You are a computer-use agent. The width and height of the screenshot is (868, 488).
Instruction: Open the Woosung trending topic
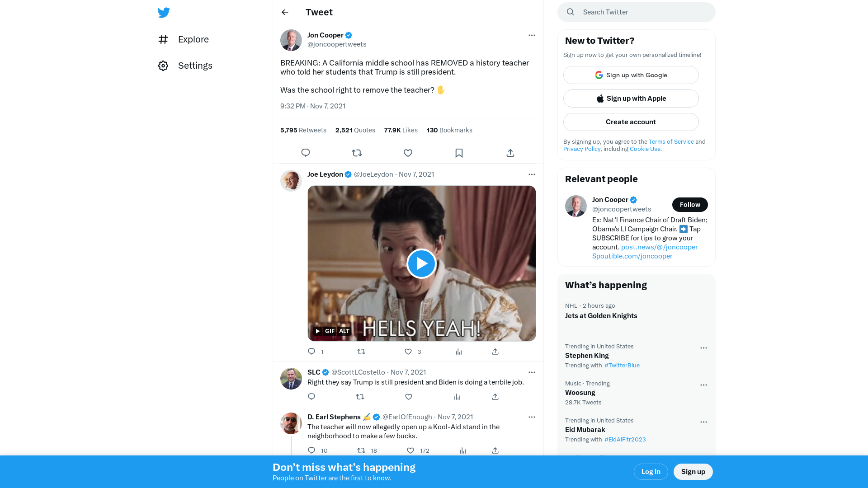point(580,393)
